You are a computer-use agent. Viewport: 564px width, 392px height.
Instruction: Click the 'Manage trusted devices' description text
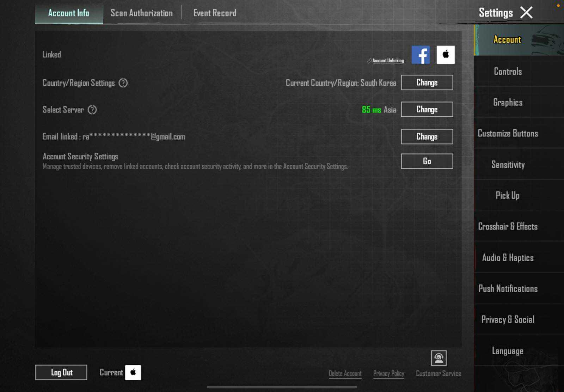point(195,166)
